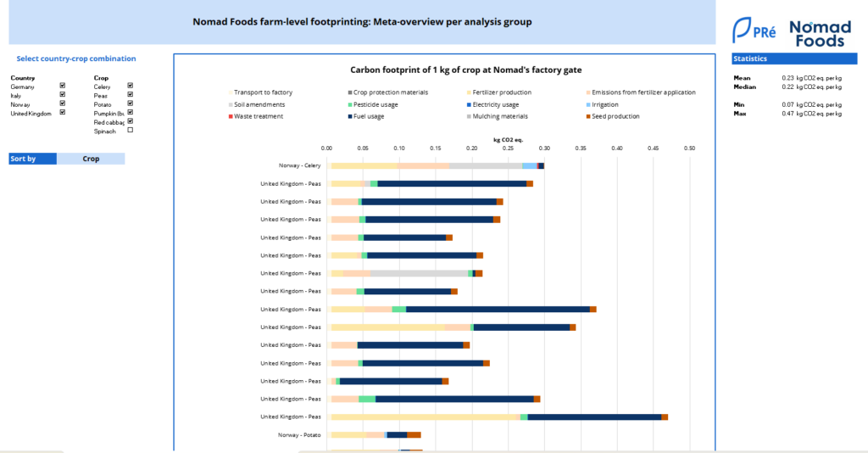Click the Soil amendments legend swatch
Screen dimensions: 868x453
pyautogui.click(x=231, y=104)
